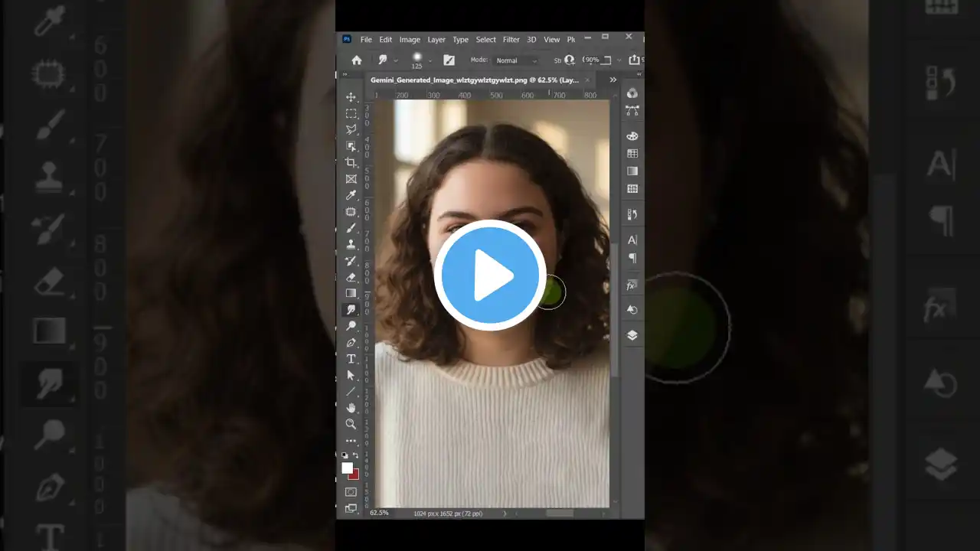Click the Home icon in options bar
The image size is (980, 551).
click(x=357, y=60)
